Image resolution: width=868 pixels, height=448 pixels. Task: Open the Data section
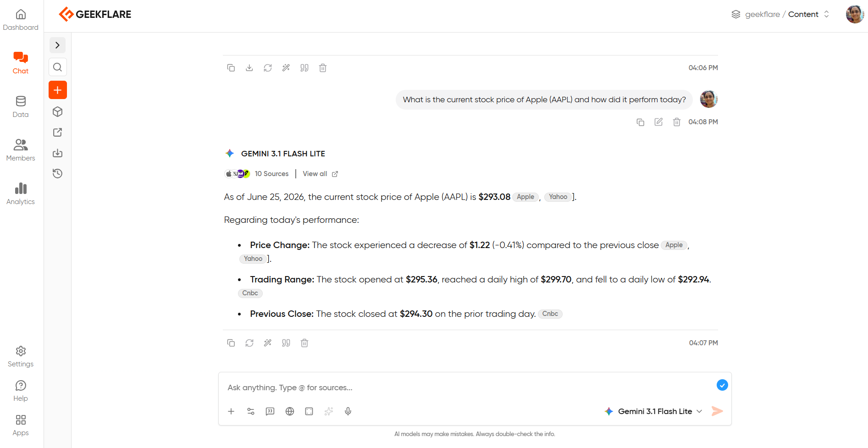21,107
